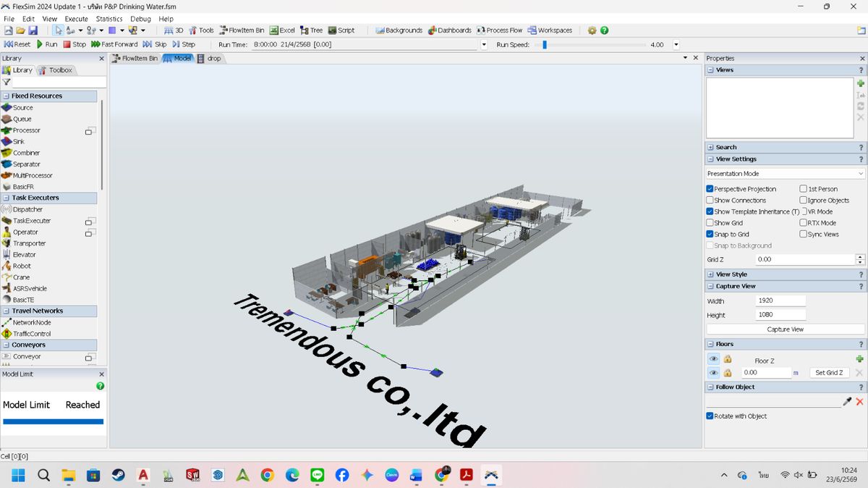This screenshot has width=868, height=488.
Task: Open the FlowItem Bin toolbar button
Action: tap(242, 30)
